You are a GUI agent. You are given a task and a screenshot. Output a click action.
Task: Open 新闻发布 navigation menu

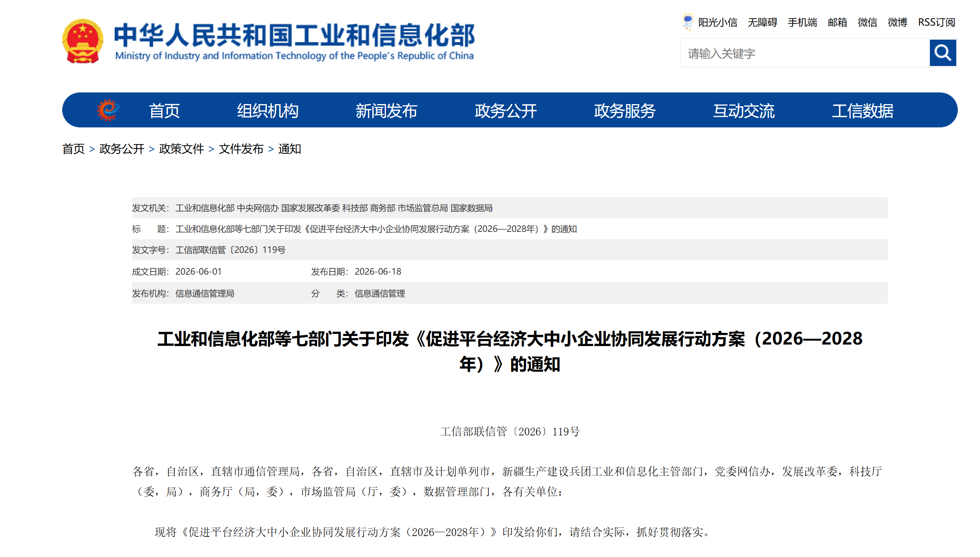pyautogui.click(x=387, y=111)
